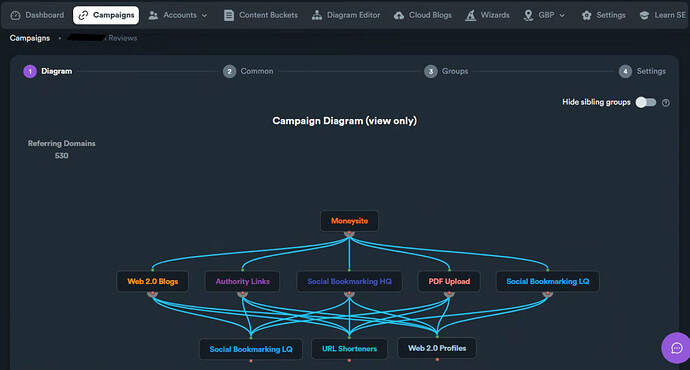Click connector port under Moneysite node
The height and width of the screenshot is (370, 690).
coord(349,233)
